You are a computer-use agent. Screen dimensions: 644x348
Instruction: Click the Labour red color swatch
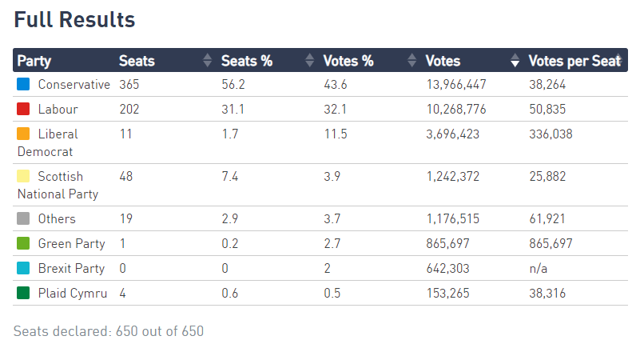tap(23, 109)
